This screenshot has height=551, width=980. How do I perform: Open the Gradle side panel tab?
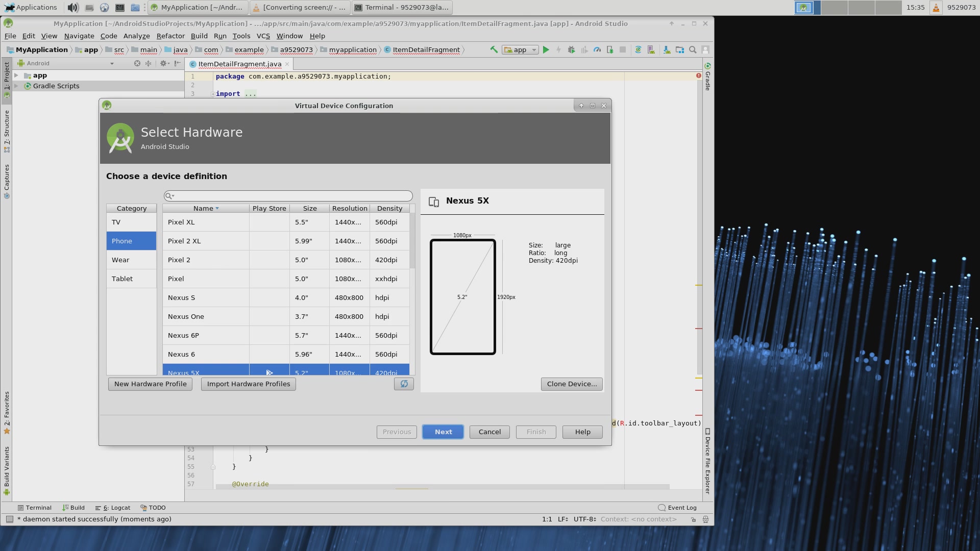707,77
